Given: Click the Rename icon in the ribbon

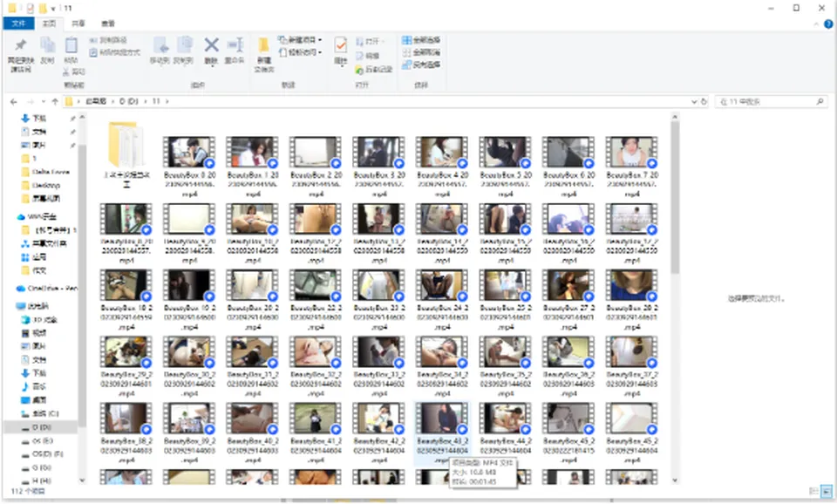Looking at the screenshot, I should point(235,51).
